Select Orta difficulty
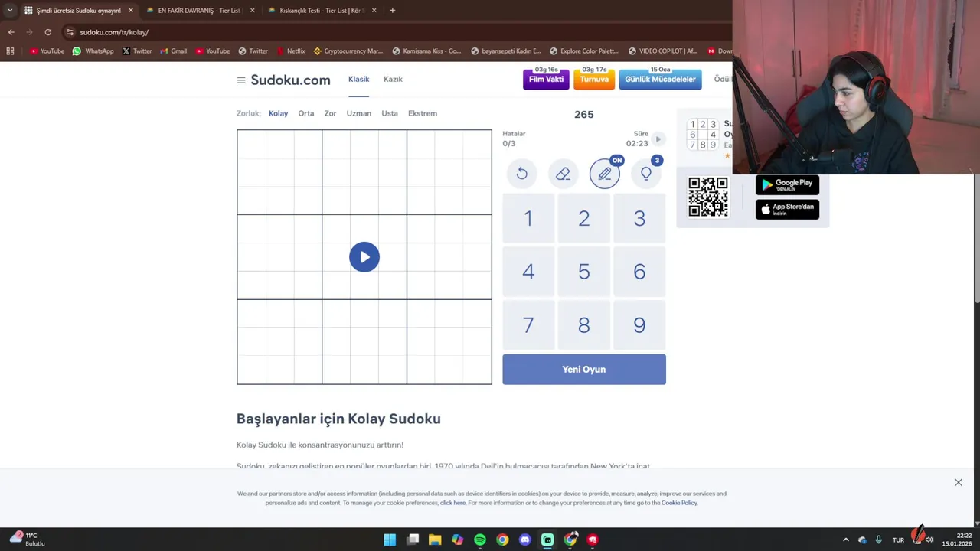980x551 pixels. coord(306,113)
